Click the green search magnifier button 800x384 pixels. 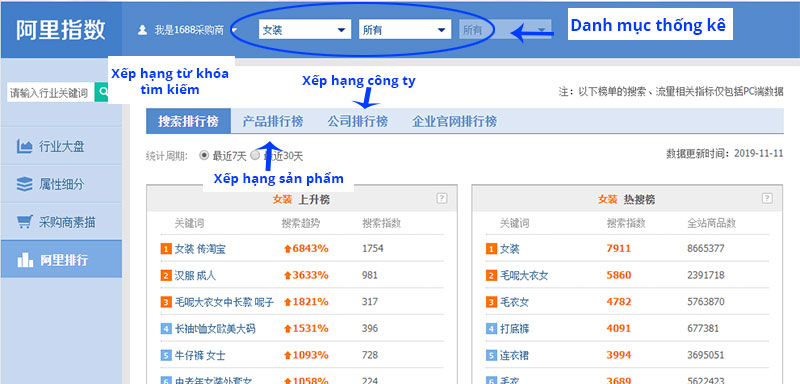coord(102,93)
